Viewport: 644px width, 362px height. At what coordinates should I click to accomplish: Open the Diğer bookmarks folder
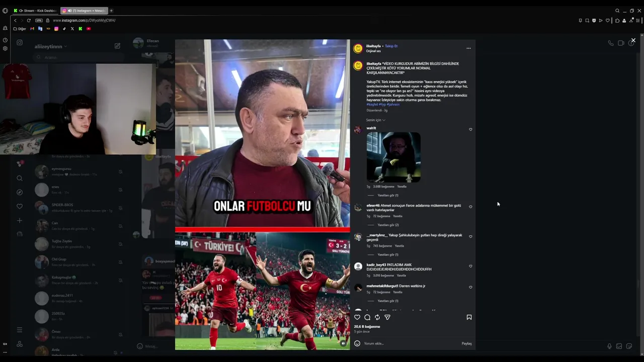click(x=20, y=29)
